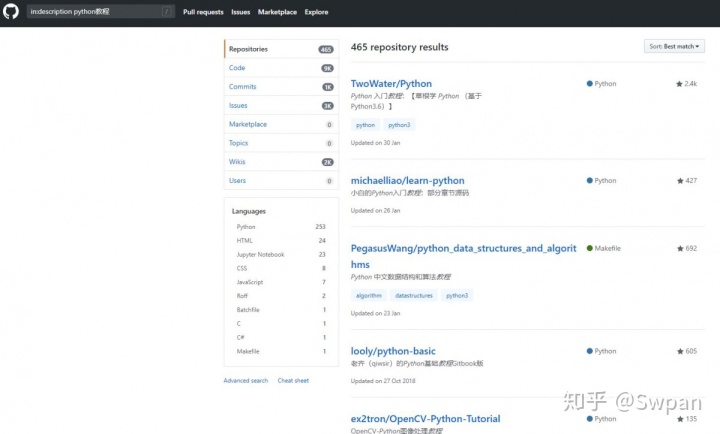
Task: Open Explore in top navigation
Action: (x=316, y=12)
